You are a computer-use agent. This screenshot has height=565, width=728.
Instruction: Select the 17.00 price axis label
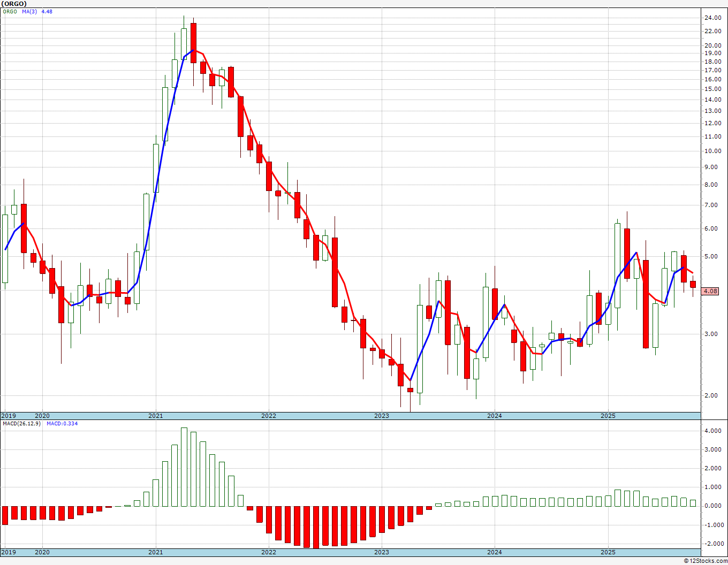tap(712, 70)
